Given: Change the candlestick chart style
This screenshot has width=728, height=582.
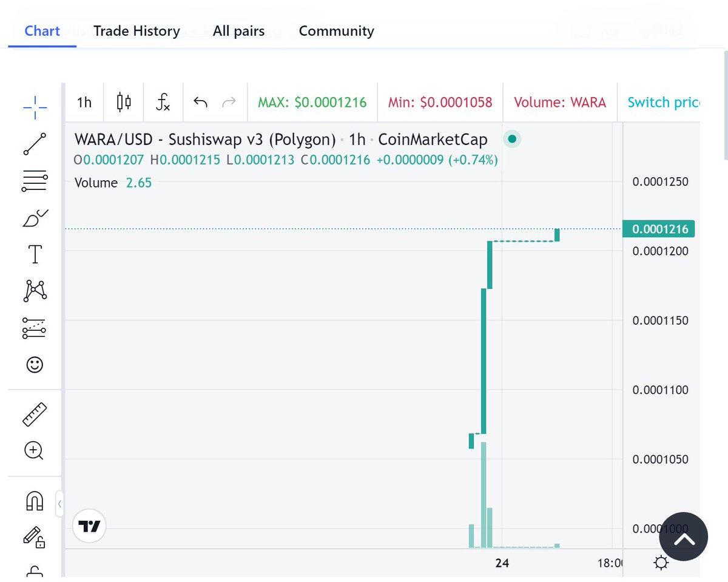Looking at the screenshot, I should click(x=124, y=102).
